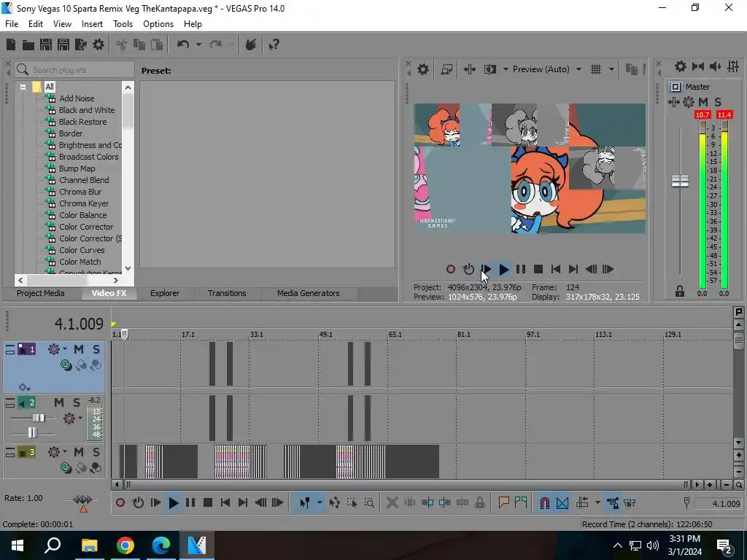747x560 pixels.
Task: Open Project Properties gear in main toolbar
Action: (98, 44)
